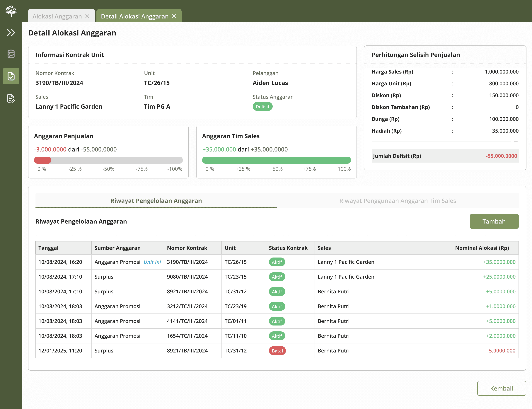
Task: Select the Riwayat Pengelolaan Anggaran tab
Action: tap(156, 201)
